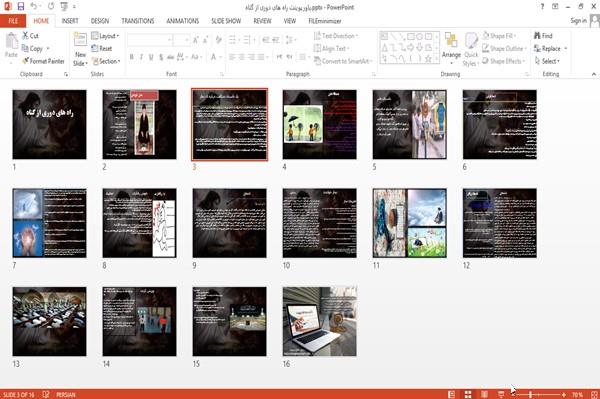Switch to the TRANSITIONS tab

138,21
